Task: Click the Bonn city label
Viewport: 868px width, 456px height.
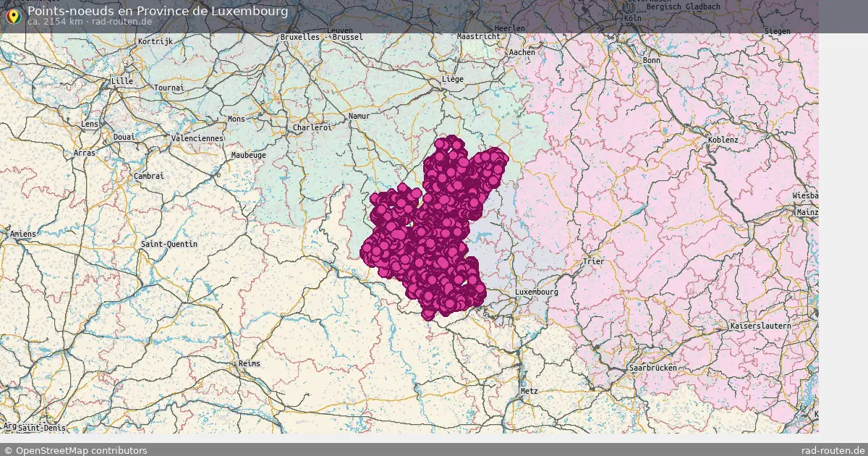Action: [652, 60]
